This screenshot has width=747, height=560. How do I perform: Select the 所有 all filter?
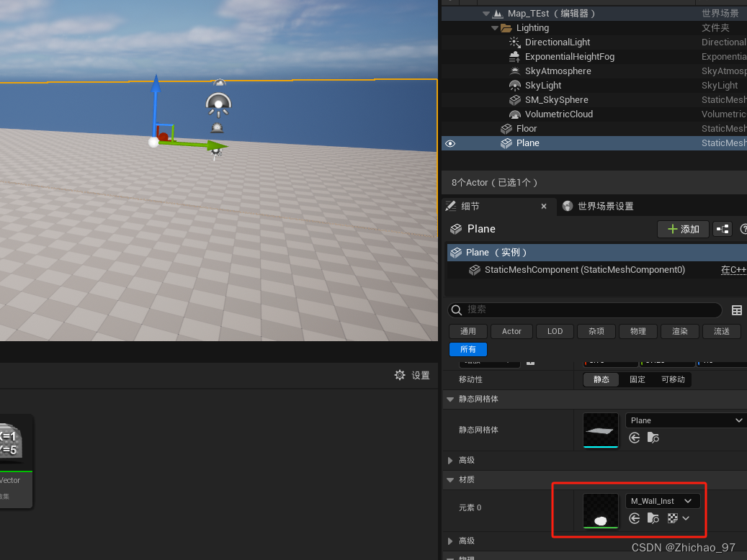pos(468,350)
